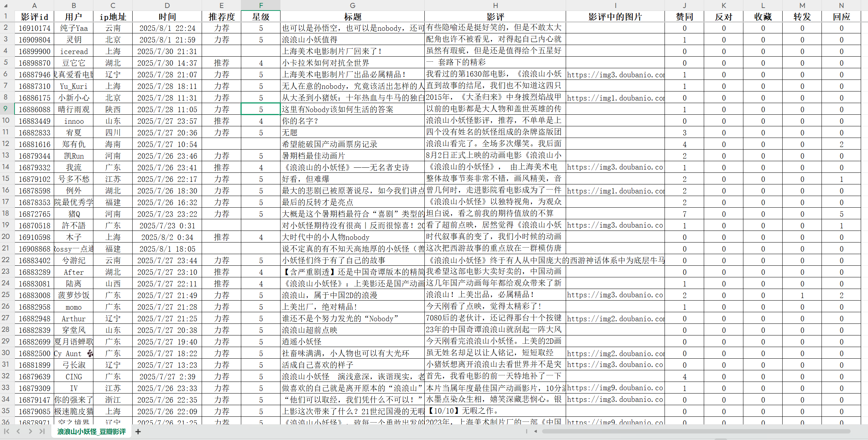
Task: Open the 浪浪山小妖怪_豆瓣影评 sheet tab
Action: (92, 432)
